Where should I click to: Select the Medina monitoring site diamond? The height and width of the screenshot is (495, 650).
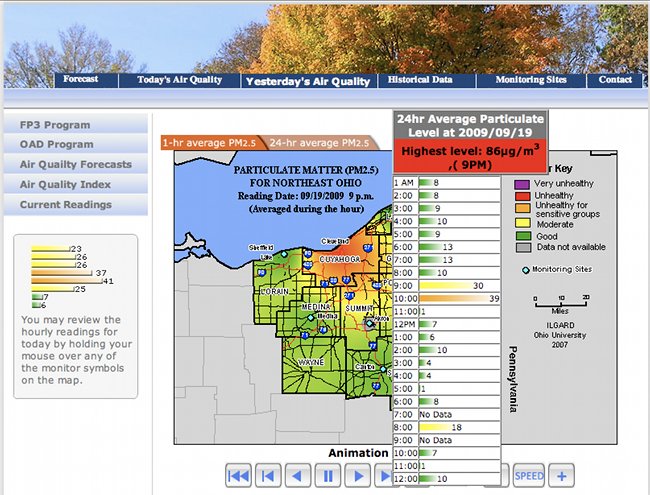pos(311,318)
